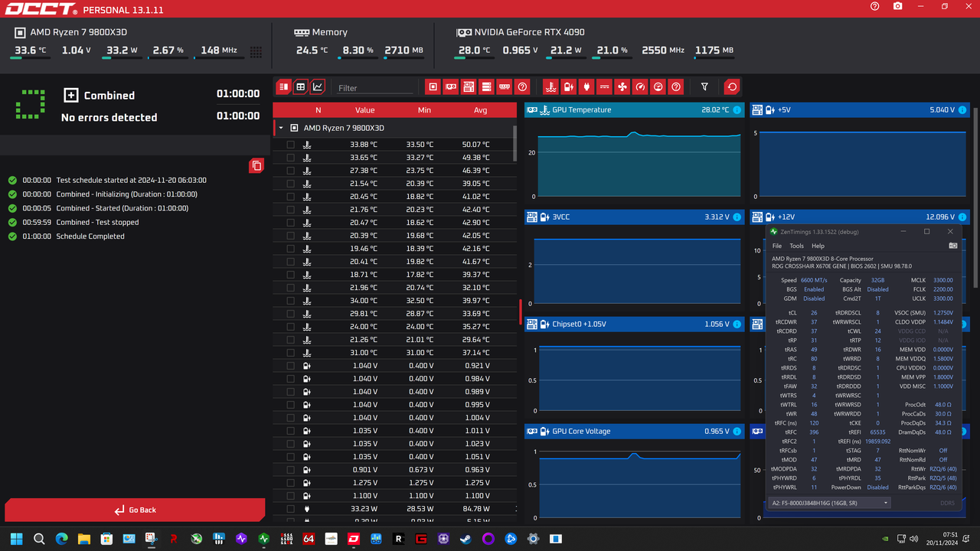
Task: Show fan sensors via fan icon
Action: tap(622, 87)
